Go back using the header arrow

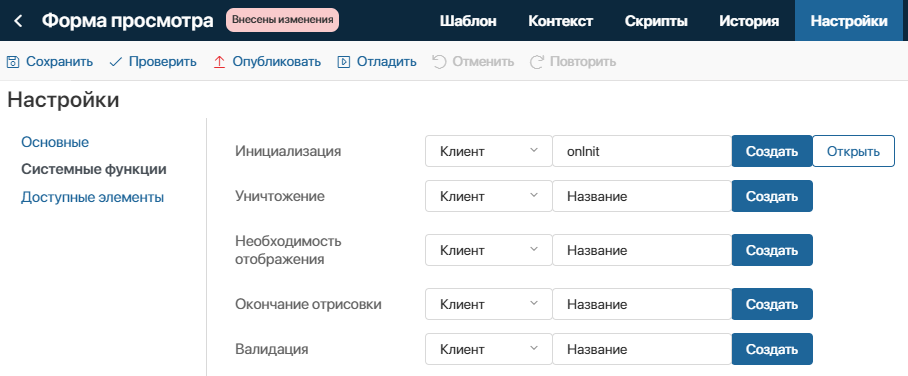18,21
